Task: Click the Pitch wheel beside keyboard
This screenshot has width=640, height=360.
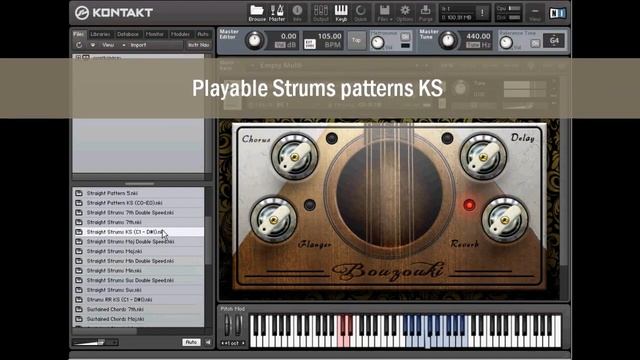Action: 228,325
